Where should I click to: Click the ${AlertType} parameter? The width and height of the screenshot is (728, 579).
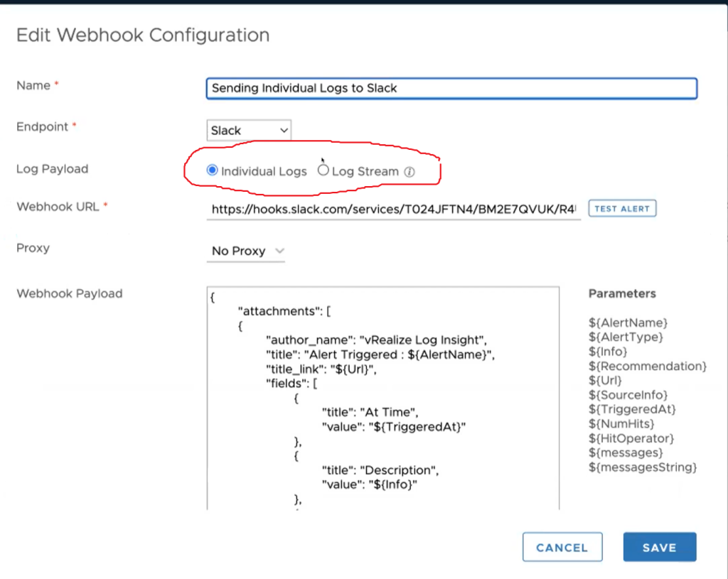(x=626, y=337)
